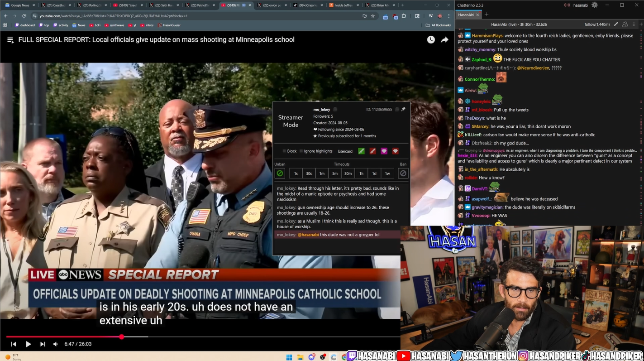Add a new Chatterino tab
The image size is (644, 361).
(486, 14)
